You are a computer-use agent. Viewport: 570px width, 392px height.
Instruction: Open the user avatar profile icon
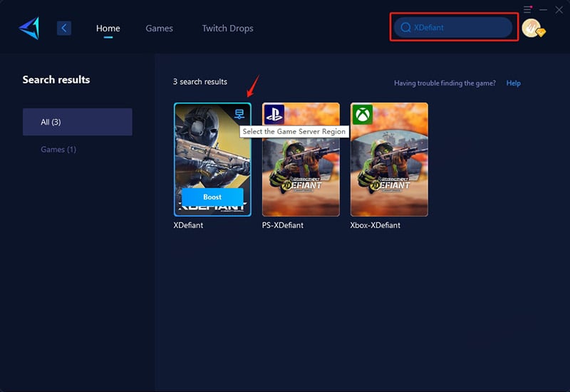(x=533, y=29)
